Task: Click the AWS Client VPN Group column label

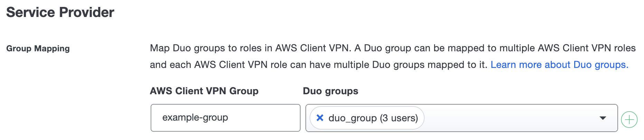Action: point(204,91)
